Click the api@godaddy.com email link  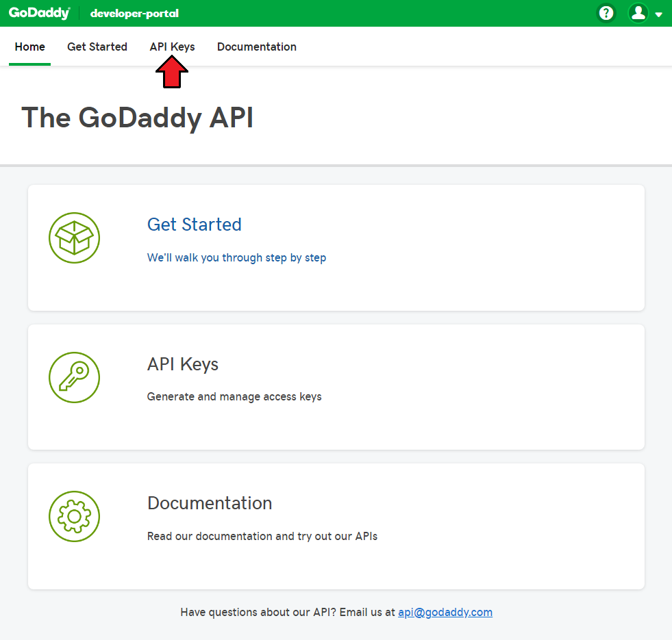445,612
